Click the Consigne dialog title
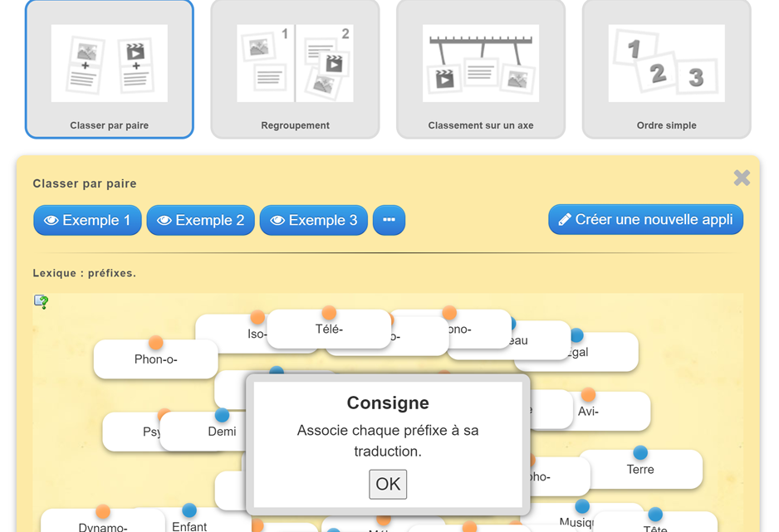 pos(388,403)
